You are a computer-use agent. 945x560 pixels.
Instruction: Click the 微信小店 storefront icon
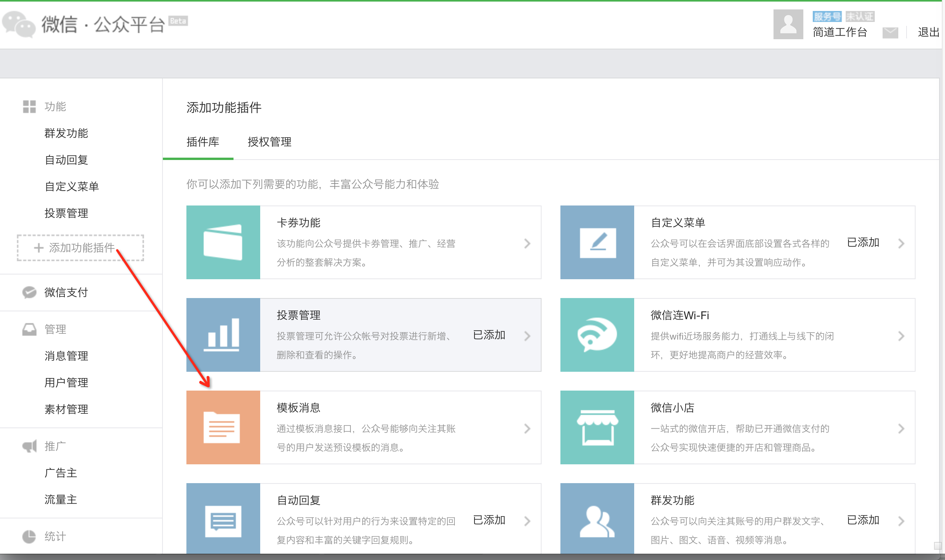tap(597, 427)
